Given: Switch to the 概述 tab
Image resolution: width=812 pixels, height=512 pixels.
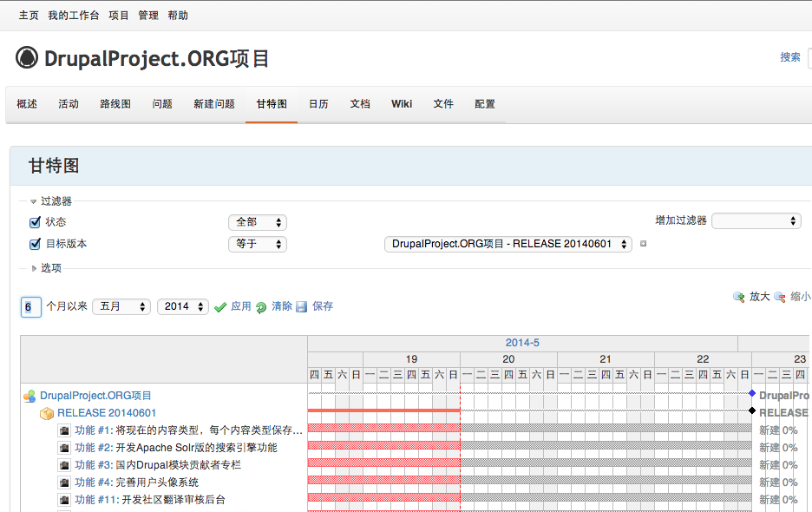Looking at the screenshot, I should [x=27, y=104].
